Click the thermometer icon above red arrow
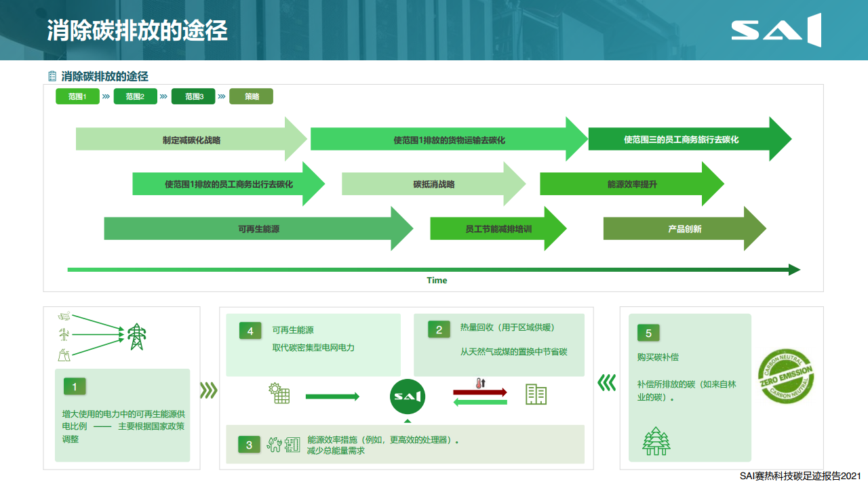The height and width of the screenshot is (488, 868). pyautogui.click(x=480, y=383)
